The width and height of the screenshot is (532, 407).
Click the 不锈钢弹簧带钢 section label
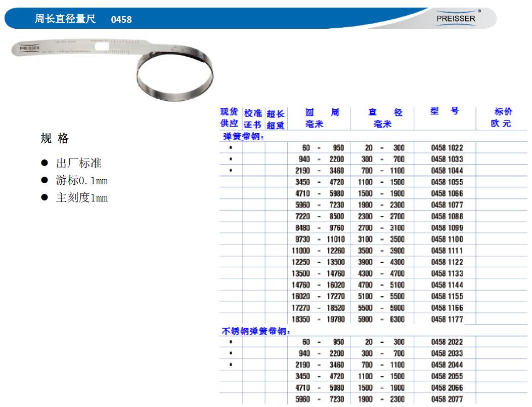(x=256, y=332)
